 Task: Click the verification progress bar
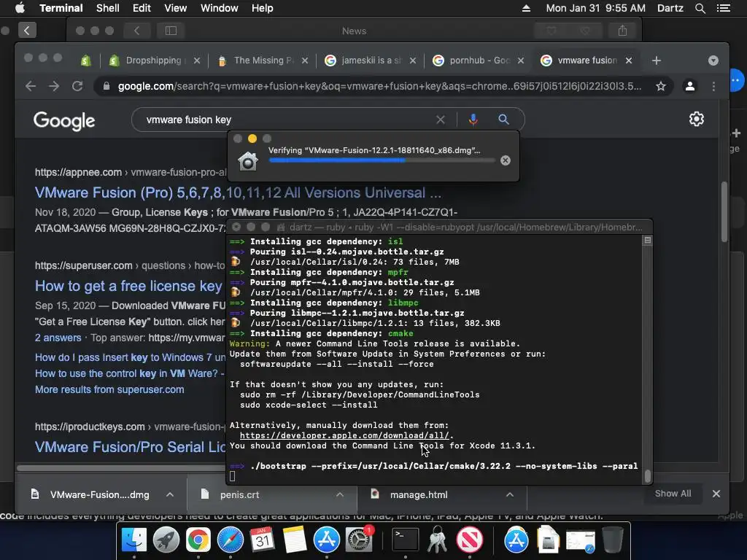(382, 160)
